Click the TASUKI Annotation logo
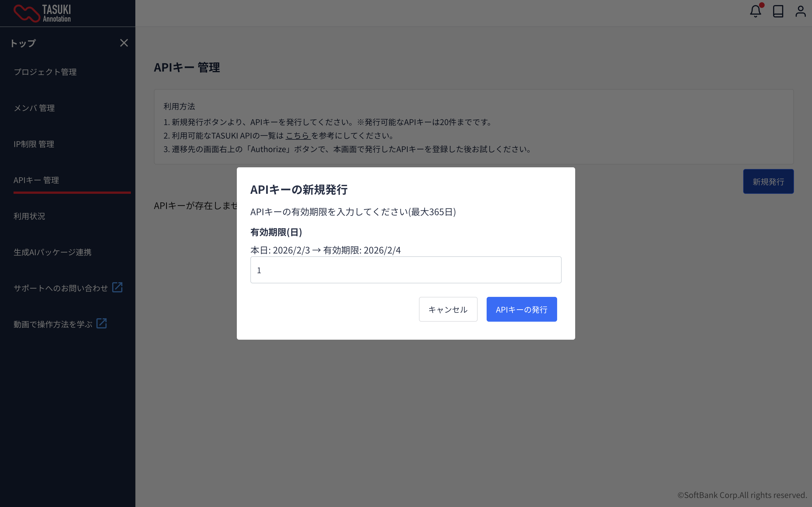 pos(42,14)
